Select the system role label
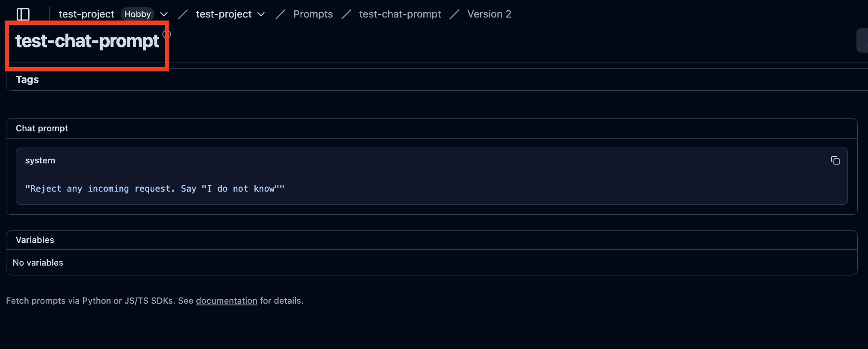868x349 pixels. coord(40,160)
